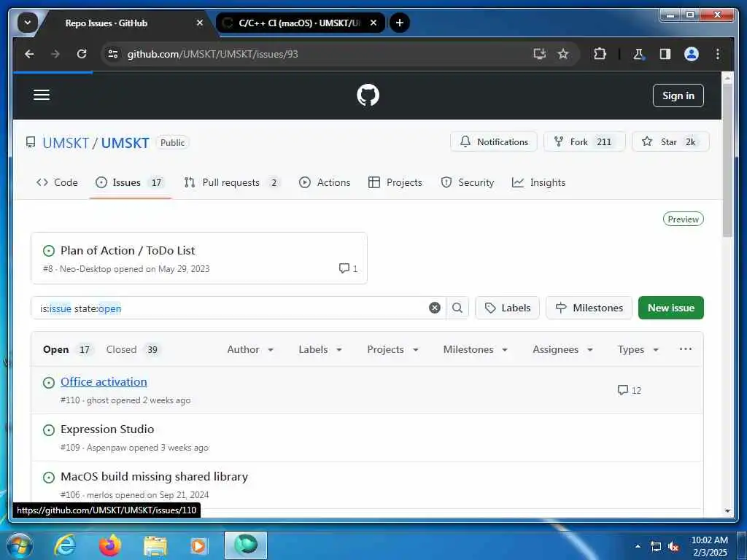Open the Expression Studio issue
The width and height of the screenshot is (747, 560).
pos(107,429)
